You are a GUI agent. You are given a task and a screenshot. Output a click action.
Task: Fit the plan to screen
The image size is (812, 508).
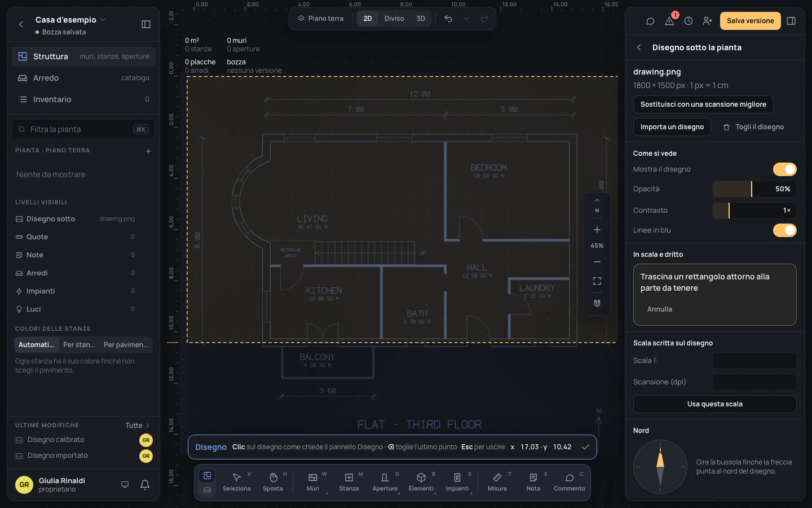click(x=597, y=281)
